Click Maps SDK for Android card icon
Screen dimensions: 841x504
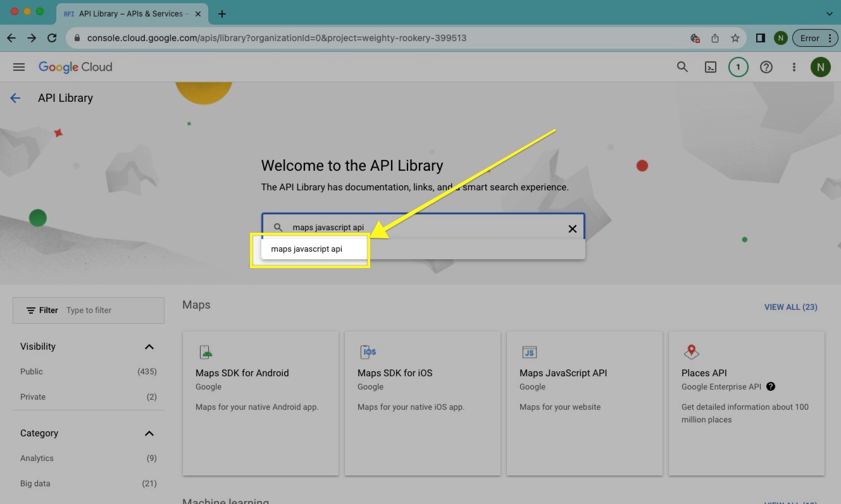click(206, 352)
